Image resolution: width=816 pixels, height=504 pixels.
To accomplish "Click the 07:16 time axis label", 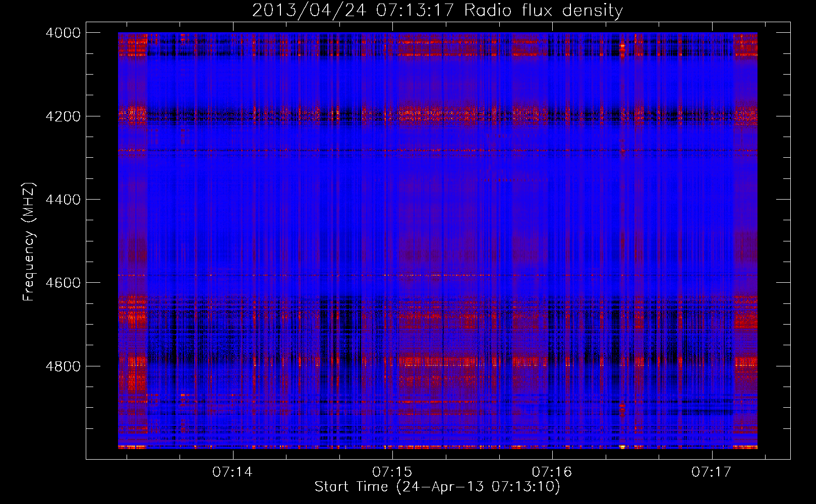I will tap(552, 472).
